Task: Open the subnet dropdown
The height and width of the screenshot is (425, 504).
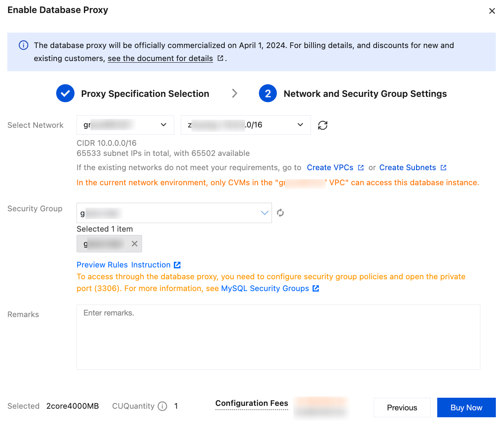Action: 245,125
